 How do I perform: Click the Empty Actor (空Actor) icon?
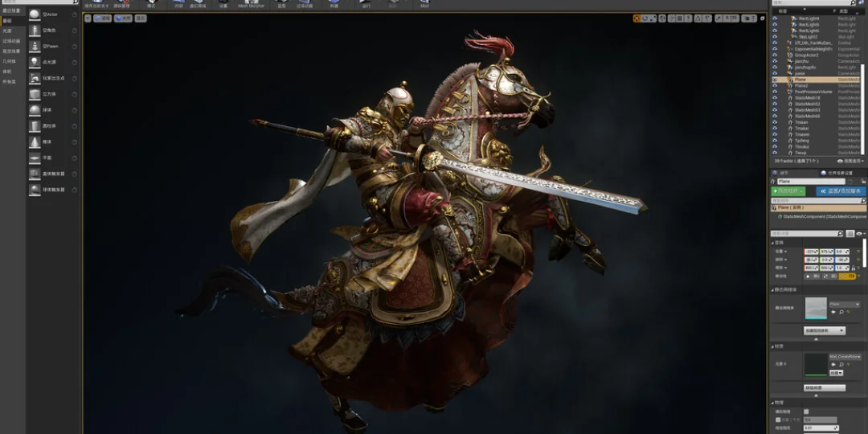(x=35, y=14)
